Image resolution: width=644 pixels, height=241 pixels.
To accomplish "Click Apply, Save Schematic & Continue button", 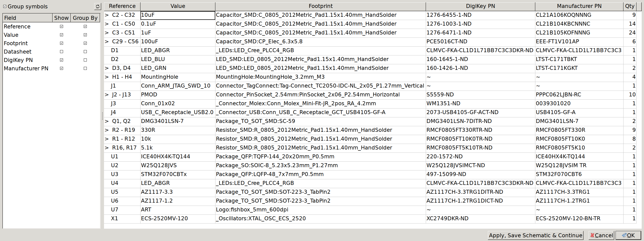I will [x=535, y=235].
